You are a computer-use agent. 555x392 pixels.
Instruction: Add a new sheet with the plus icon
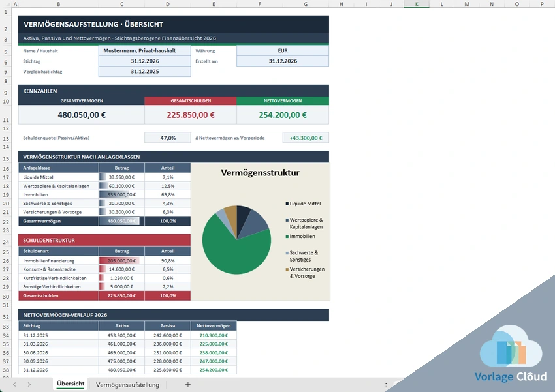pyautogui.click(x=188, y=385)
